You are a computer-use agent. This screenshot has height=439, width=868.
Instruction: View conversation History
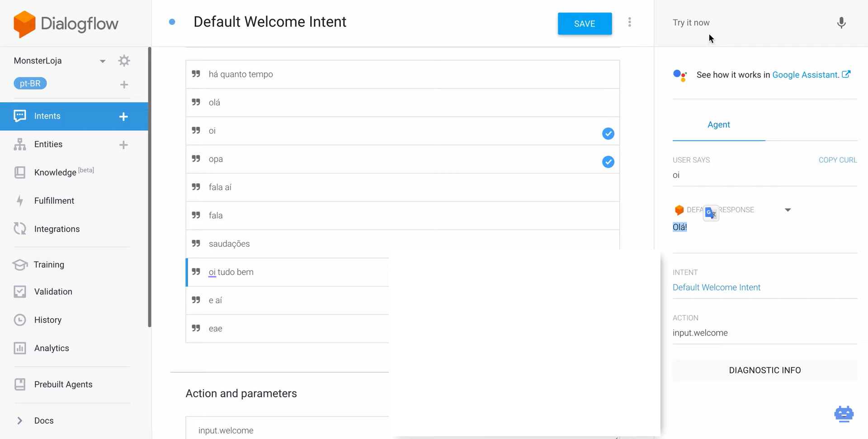pyautogui.click(x=48, y=320)
